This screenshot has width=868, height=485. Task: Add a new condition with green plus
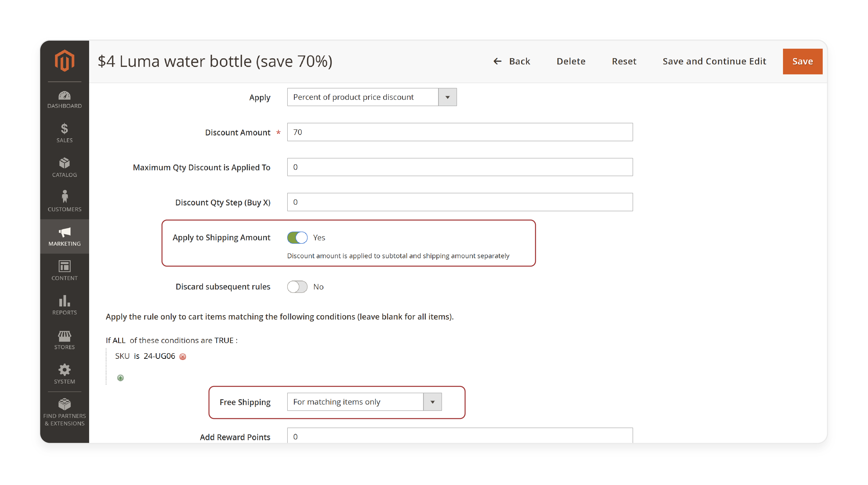120,378
